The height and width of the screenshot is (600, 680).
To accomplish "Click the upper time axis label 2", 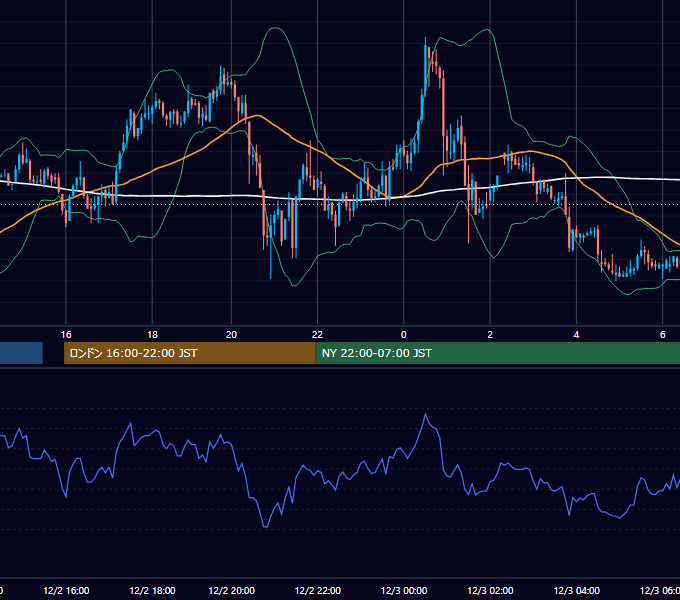I will point(490,335).
